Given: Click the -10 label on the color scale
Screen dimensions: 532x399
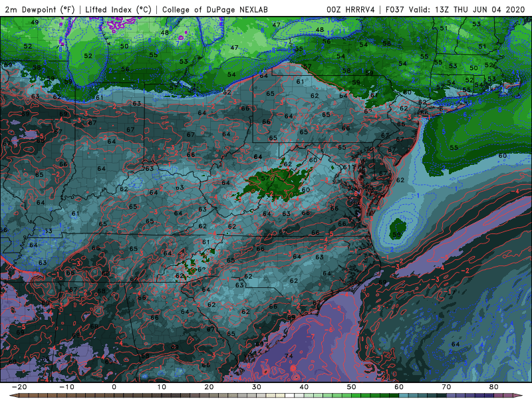Looking at the screenshot, I should pyautogui.click(x=66, y=387).
